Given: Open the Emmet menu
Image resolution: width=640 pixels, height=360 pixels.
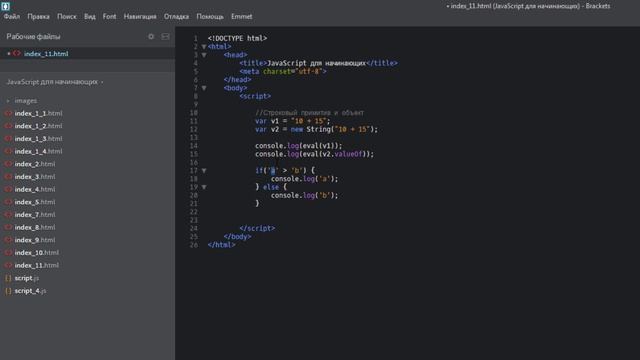Looking at the screenshot, I should [x=242, y=17].
